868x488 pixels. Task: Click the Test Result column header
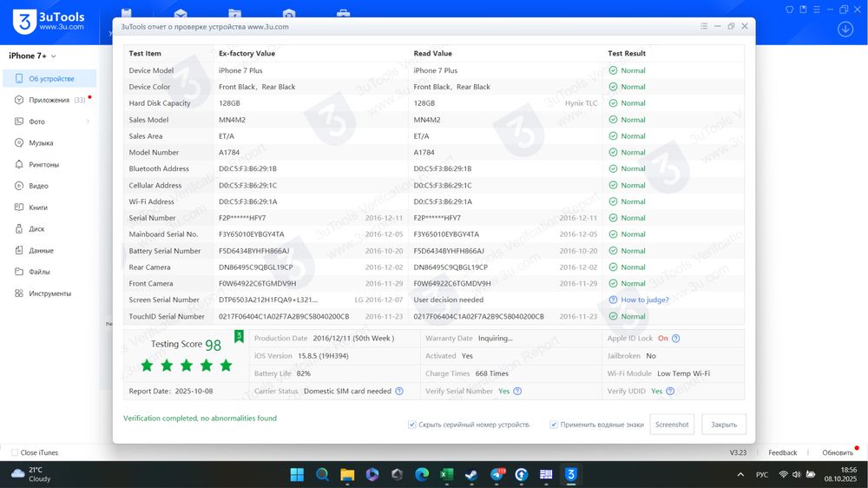627,54
